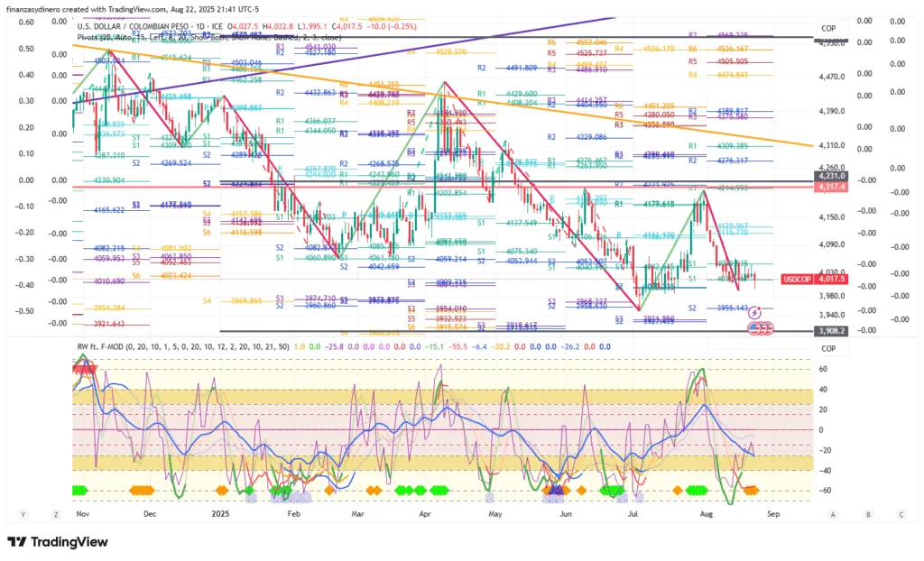The width and height of the screenshot is (924, 561).
Task: Click the Jul label on time axis
Action: (x=633, y=514)
